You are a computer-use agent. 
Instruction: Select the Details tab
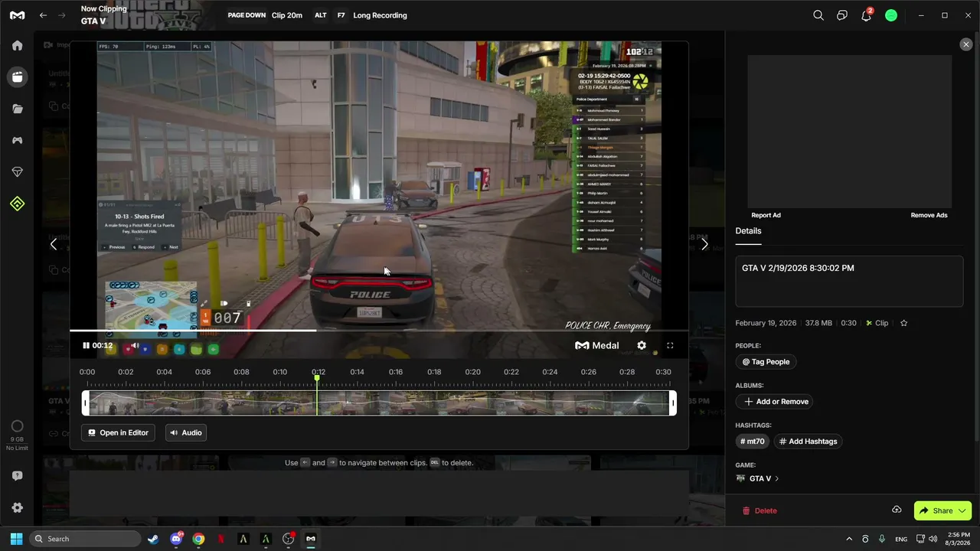click(x=748, y=231)
